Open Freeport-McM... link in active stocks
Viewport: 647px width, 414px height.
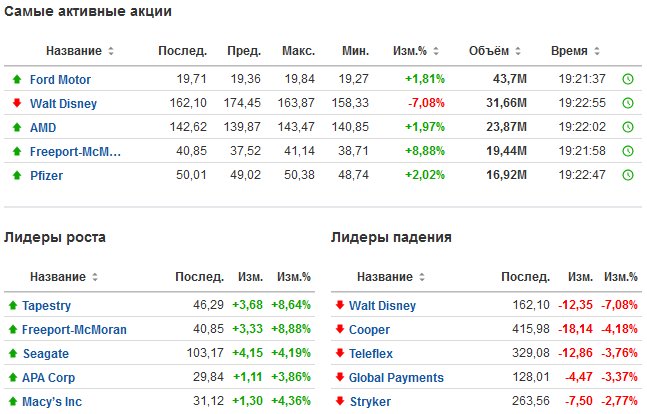click(x=75, y=151)
